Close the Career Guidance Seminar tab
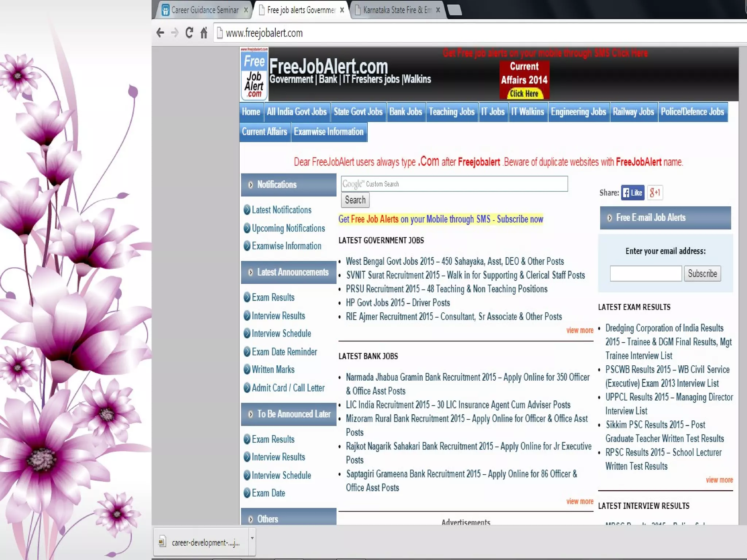Screen dimensions: 747x560 [x=246, y=10]
